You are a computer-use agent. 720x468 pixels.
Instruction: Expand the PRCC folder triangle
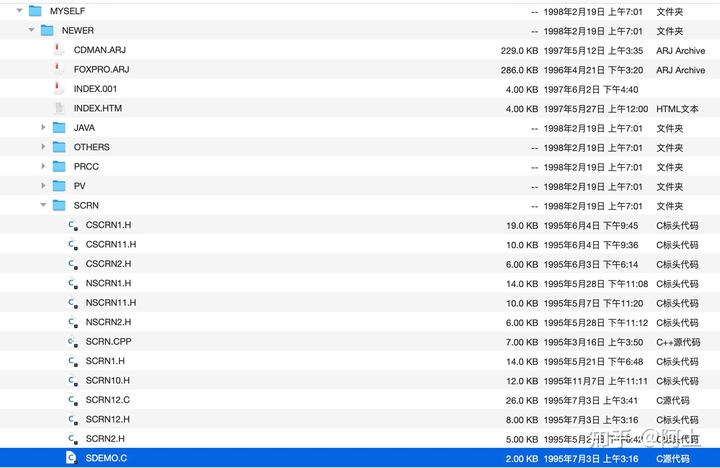(43, 167)
